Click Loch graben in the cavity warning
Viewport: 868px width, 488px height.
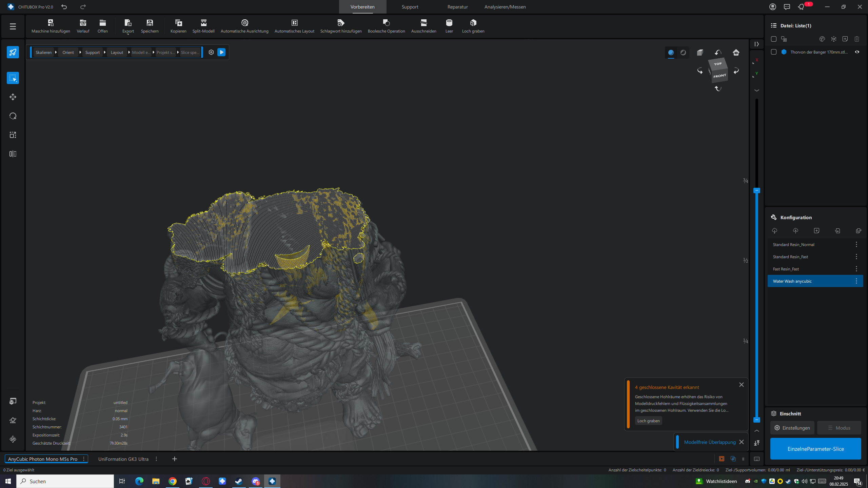point(648,421)
